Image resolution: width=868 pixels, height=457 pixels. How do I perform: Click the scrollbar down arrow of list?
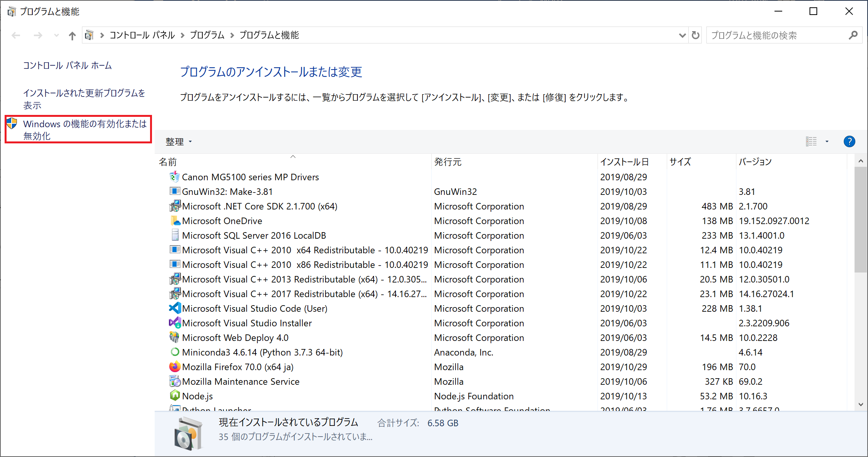pos(861,404)
